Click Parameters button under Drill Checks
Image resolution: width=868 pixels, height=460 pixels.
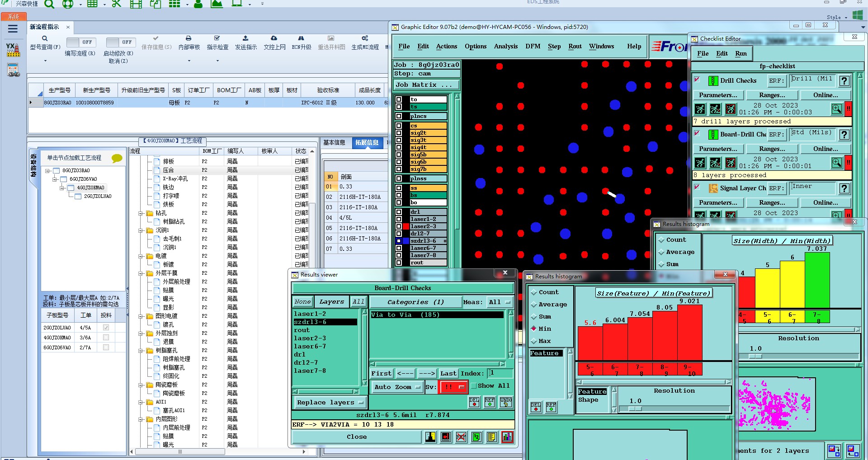pos(718,95)
